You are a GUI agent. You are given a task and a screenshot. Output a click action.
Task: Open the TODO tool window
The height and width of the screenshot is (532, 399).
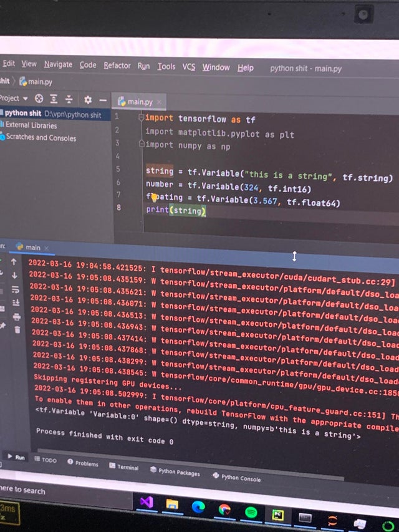coord(46,460)
